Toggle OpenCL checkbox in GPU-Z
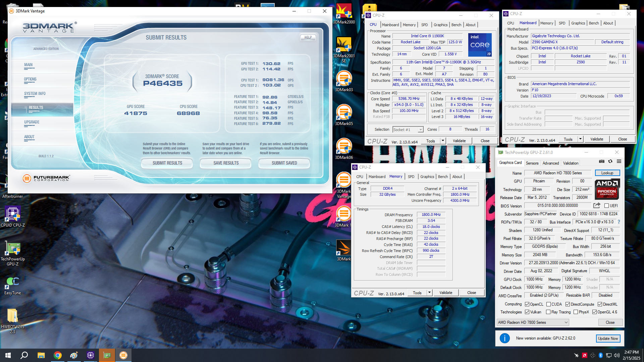 pyautogui.click(x=527, y=304)
